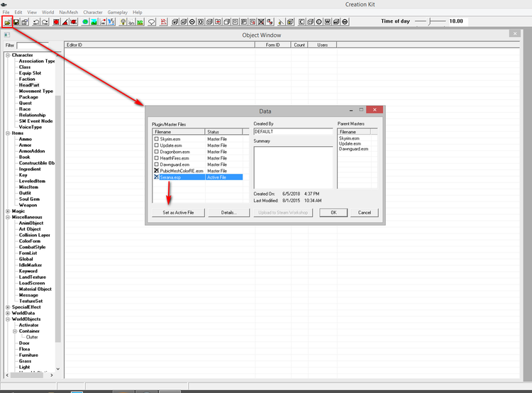This screenshot has width=532, height=393.
Task: Open the Load Data folder toolbar icon
Action: [7, 22]
